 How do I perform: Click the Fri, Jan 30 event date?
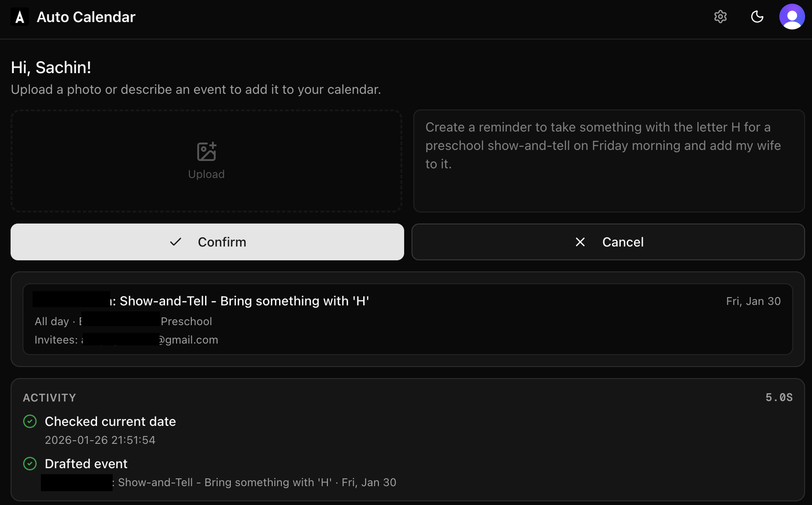753,301
